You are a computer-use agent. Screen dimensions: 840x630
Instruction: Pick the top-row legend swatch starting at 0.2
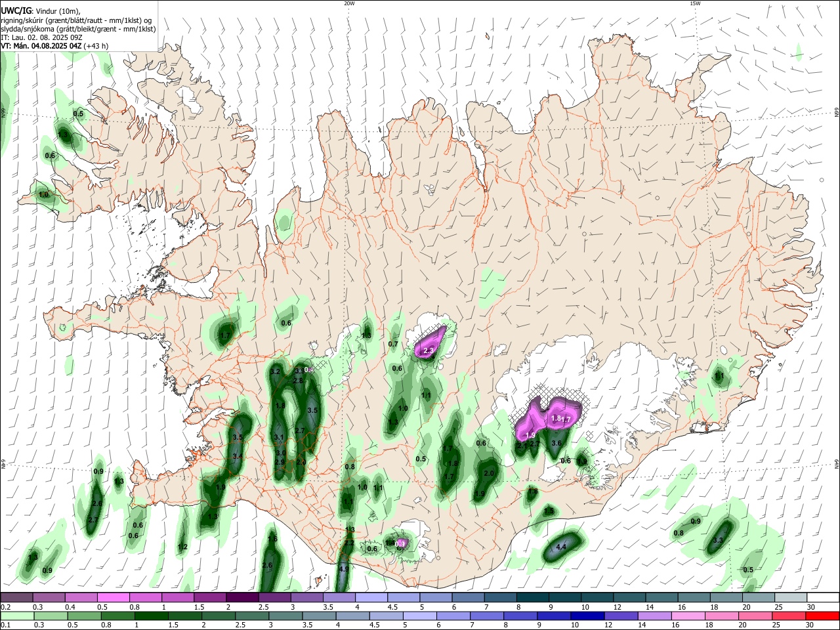point(16,597)
